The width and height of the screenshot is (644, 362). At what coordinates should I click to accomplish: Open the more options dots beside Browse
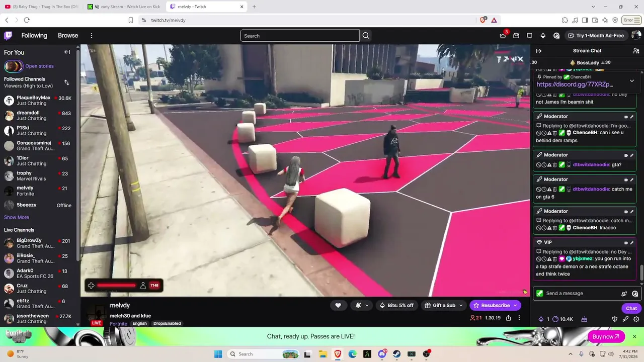point(92,36)
